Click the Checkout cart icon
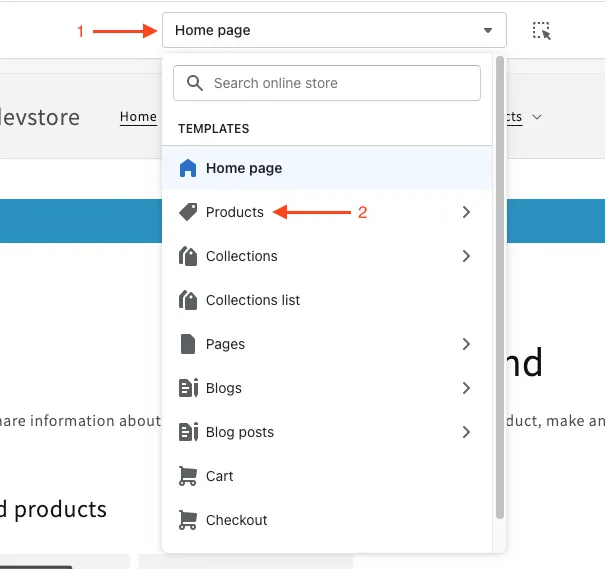Screen dimensions: 605x569 pos(188,520)
